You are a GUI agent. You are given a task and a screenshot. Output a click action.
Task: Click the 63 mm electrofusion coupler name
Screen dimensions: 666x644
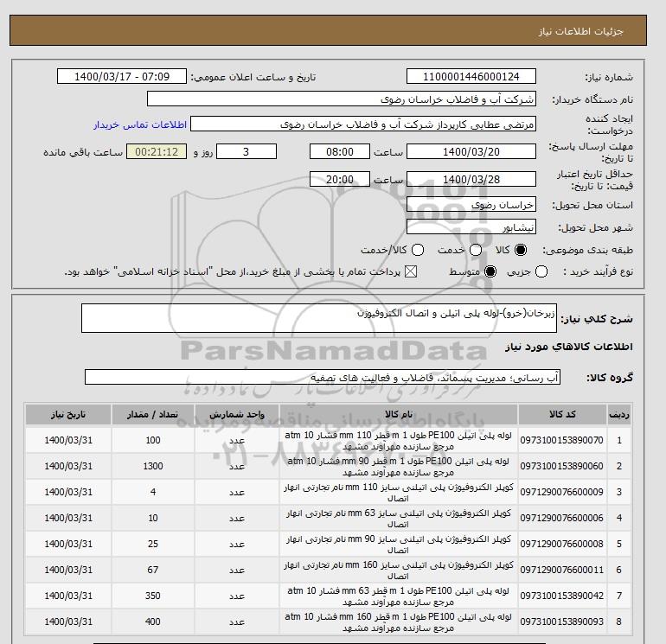[399, 519]
